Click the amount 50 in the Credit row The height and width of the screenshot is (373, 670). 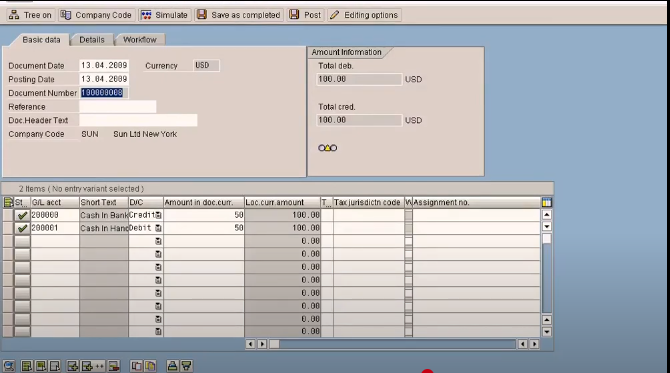click(x=203, y=215)
